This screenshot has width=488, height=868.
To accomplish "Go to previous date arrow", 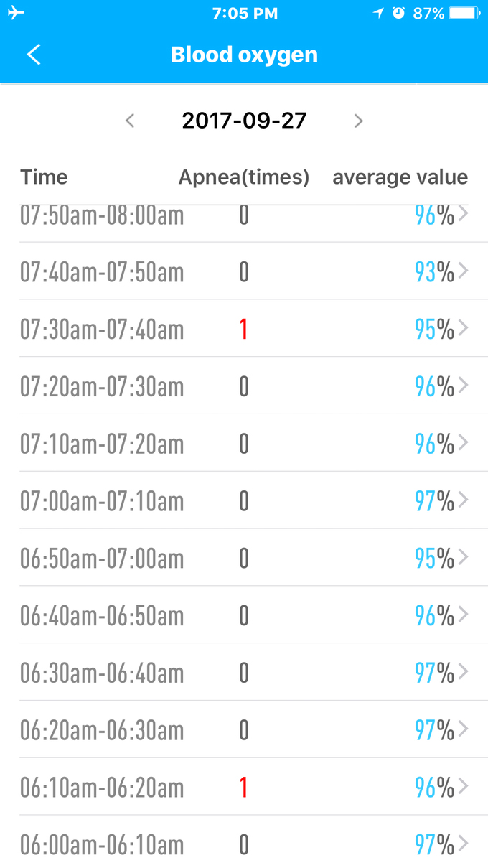I will (130, 121).
